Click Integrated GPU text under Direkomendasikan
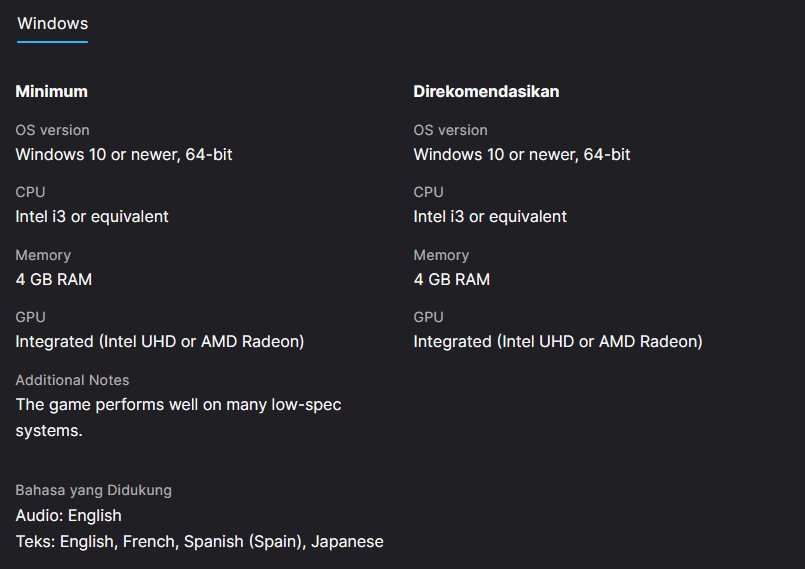 coord(558,342)
